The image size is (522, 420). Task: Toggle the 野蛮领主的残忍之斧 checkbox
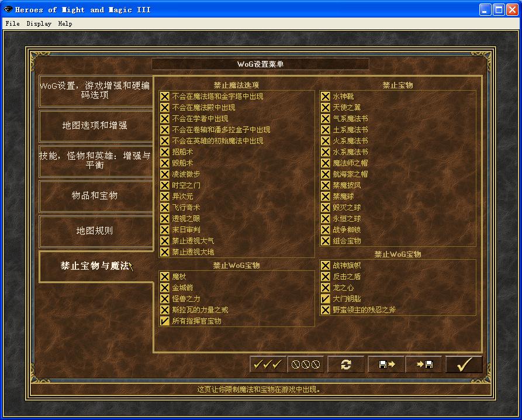pos(325,310)
